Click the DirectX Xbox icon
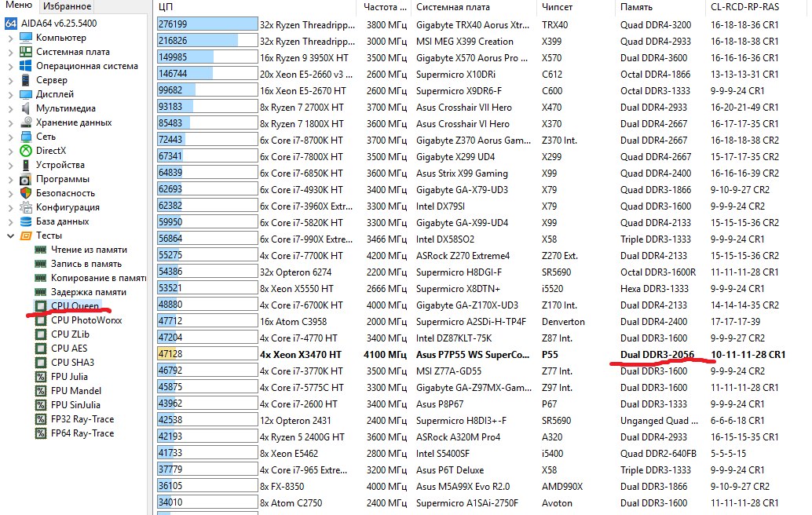Screen dimensions: 812x515 point(26,151)
